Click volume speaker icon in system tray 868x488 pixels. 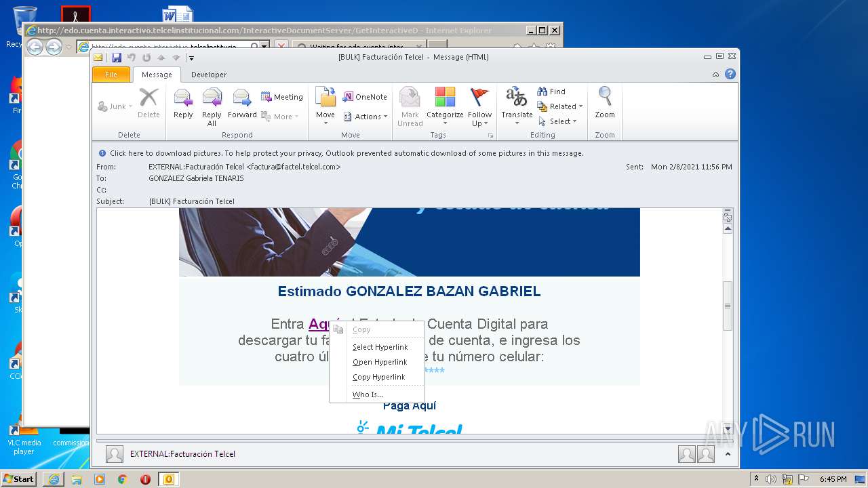(771, 479)
